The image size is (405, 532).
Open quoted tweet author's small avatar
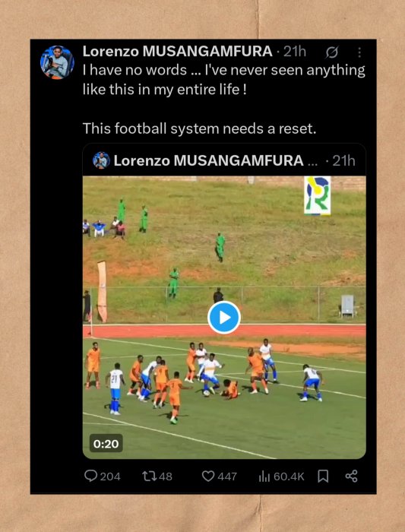click(101, 160)
